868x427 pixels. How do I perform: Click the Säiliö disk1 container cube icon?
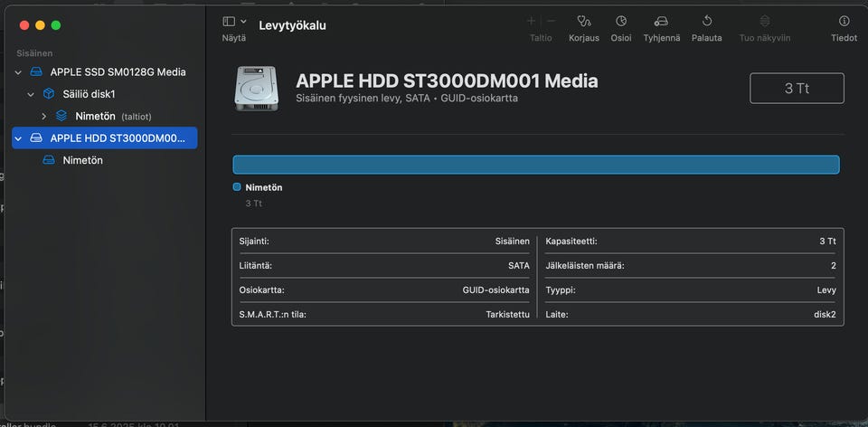49,94
